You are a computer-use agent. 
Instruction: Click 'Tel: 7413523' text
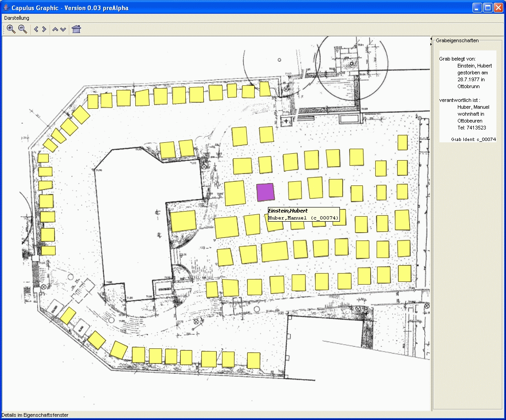point(472,128)
